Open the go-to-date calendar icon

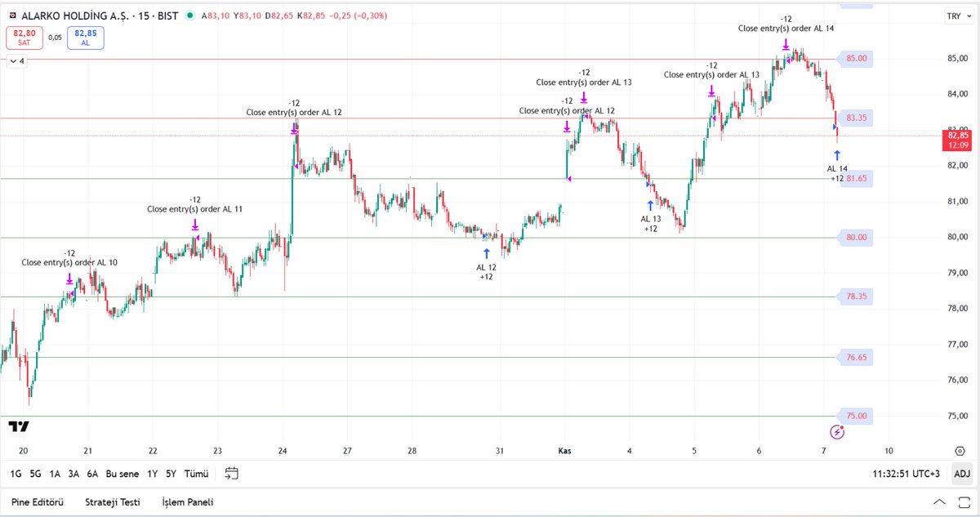click(232, 474)
